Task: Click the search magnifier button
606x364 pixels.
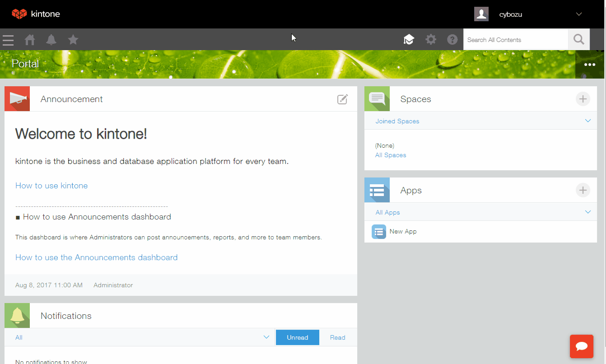Action: pyautogui.click(x=579, y=40)
